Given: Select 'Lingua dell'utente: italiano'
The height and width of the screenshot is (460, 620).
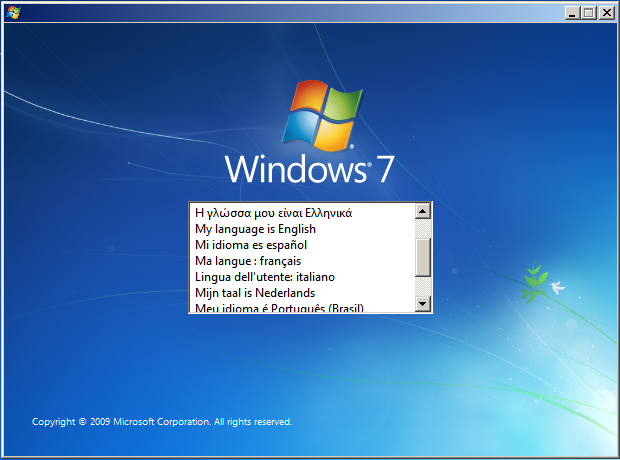Looking at the screenshot, I should 302,277.
